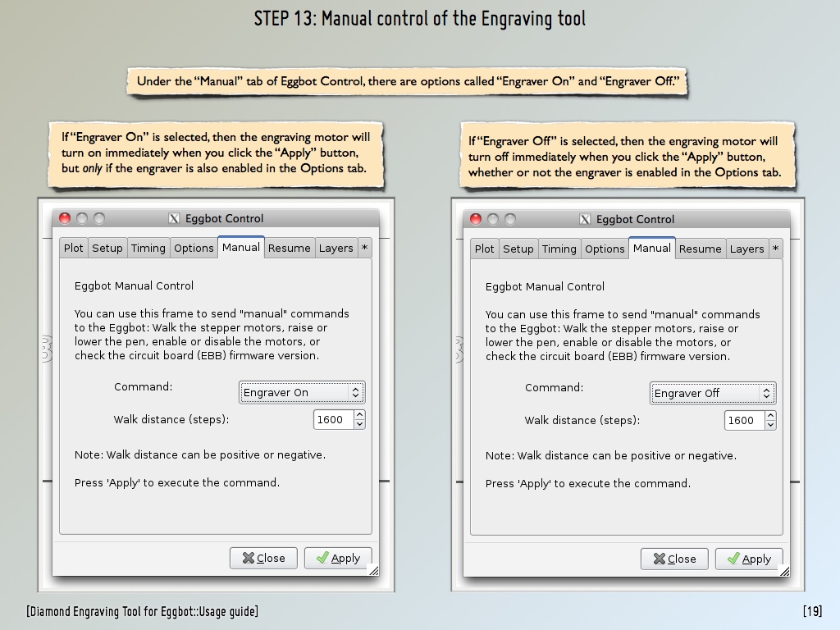The width and height of the screenshot is (840, 630).
Task: Click the Walk distance field in the Engraver On dialog
Action: 333,419
